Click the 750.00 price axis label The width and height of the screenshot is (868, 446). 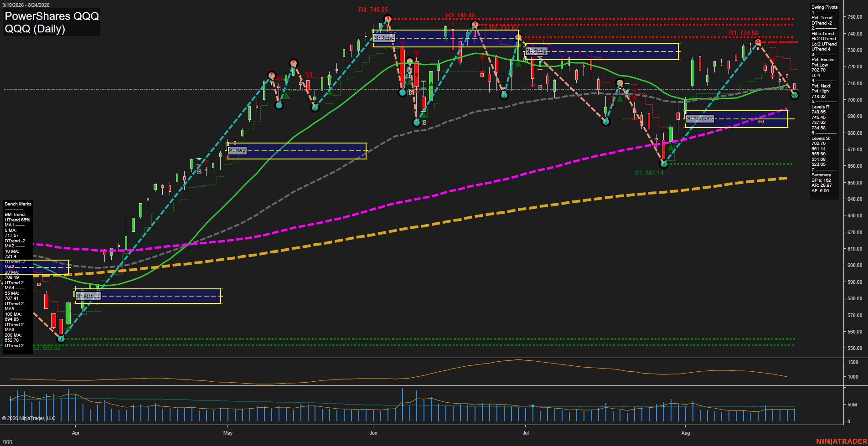click(x=855, y=17)
